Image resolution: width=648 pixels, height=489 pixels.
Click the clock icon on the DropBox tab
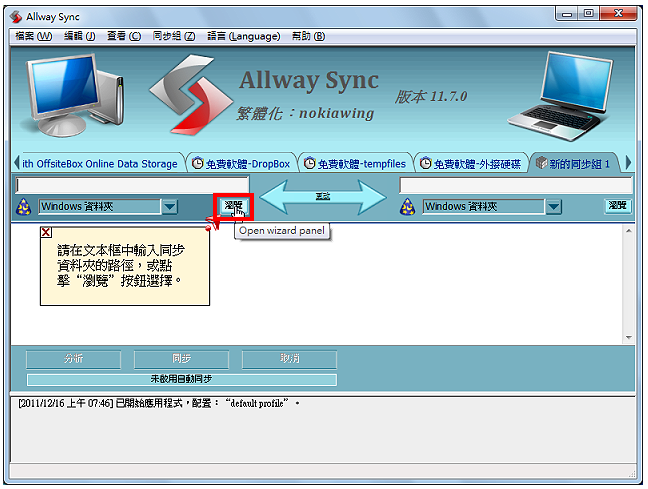click(198, 164)
